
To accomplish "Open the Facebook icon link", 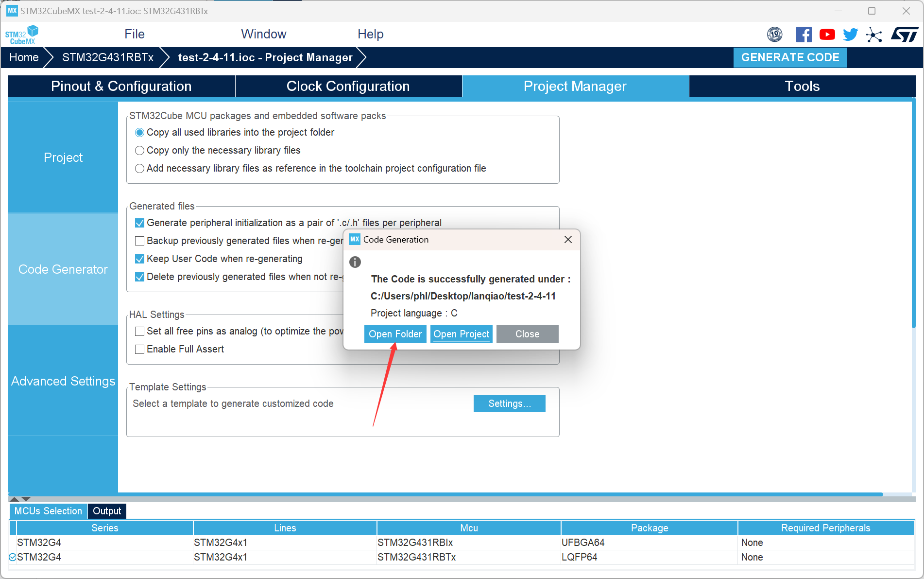I will (804, 35).
